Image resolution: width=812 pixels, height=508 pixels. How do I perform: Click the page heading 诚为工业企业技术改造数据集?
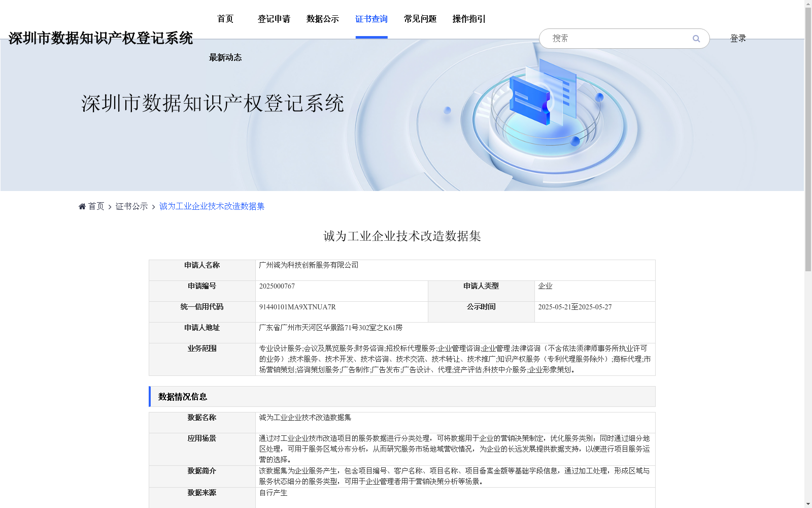402,236
